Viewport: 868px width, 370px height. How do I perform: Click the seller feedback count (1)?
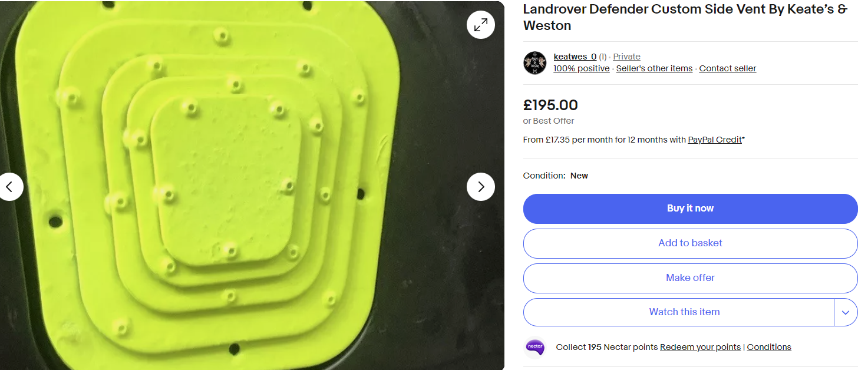603,57
